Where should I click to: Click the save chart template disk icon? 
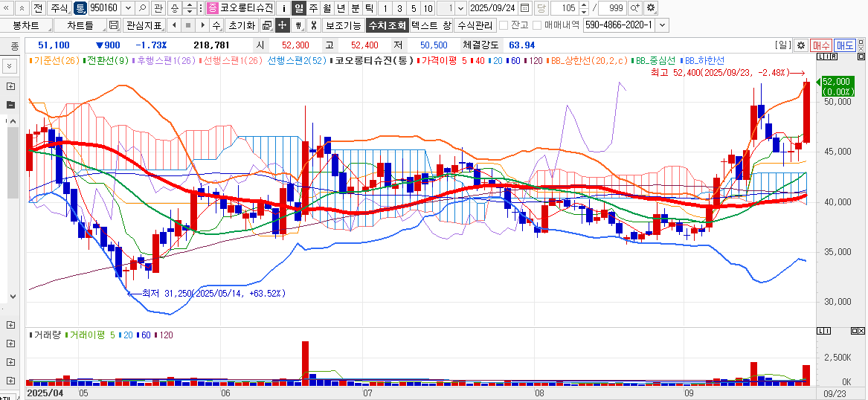pyautogui.click(x=114, y=25)
